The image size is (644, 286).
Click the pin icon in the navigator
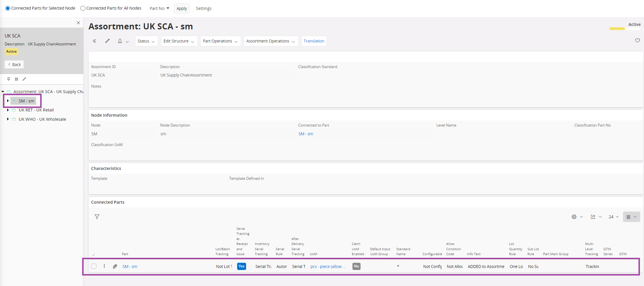click(x=9, y=79)
